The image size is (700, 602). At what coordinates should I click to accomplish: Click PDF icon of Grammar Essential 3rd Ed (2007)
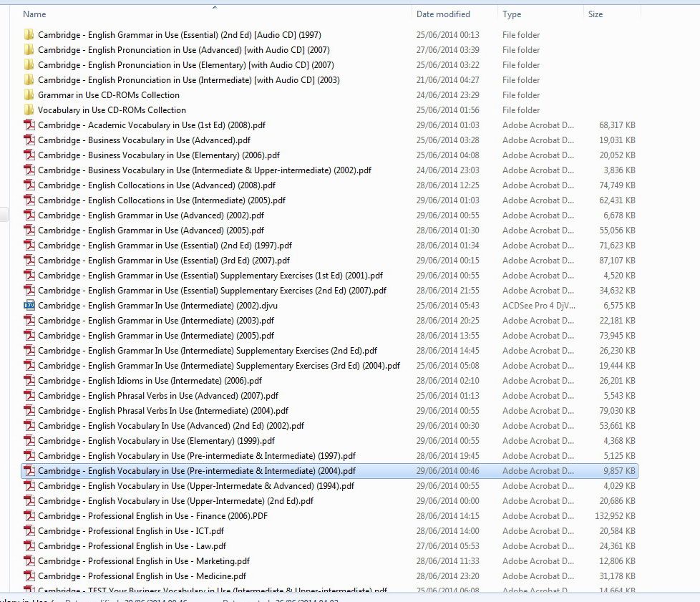coord(29,261)
